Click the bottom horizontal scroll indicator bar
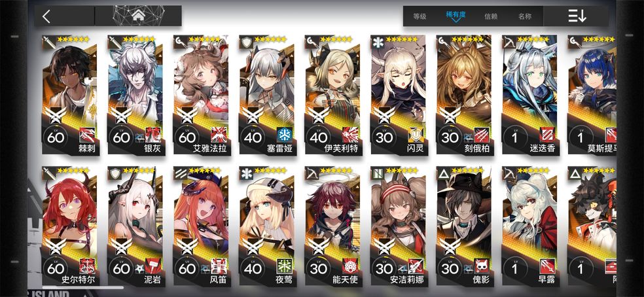The width and height of the screenshot is (644, 297). point(82,288)
